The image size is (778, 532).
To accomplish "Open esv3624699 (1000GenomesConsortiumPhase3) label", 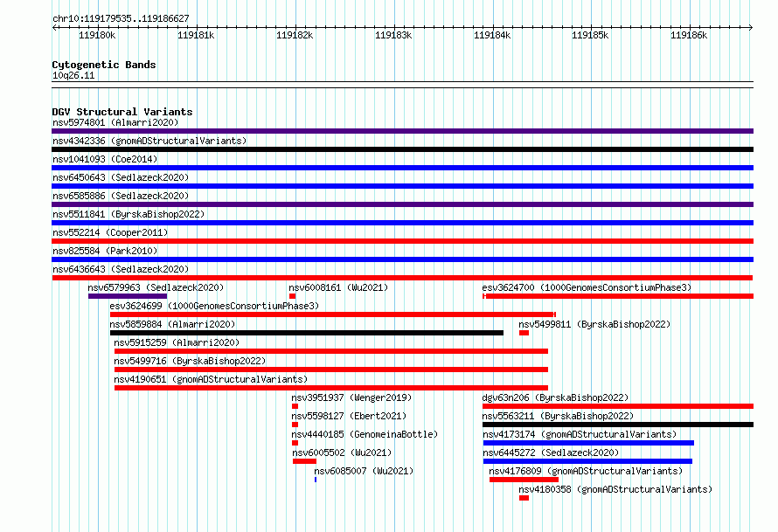I will click(214, 306).
